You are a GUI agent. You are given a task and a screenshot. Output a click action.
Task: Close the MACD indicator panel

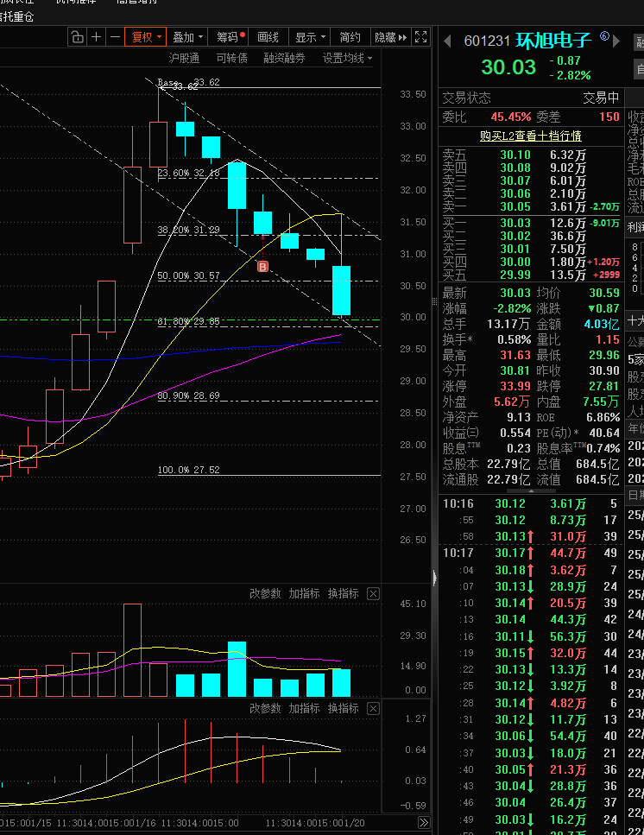coord(374,709)
